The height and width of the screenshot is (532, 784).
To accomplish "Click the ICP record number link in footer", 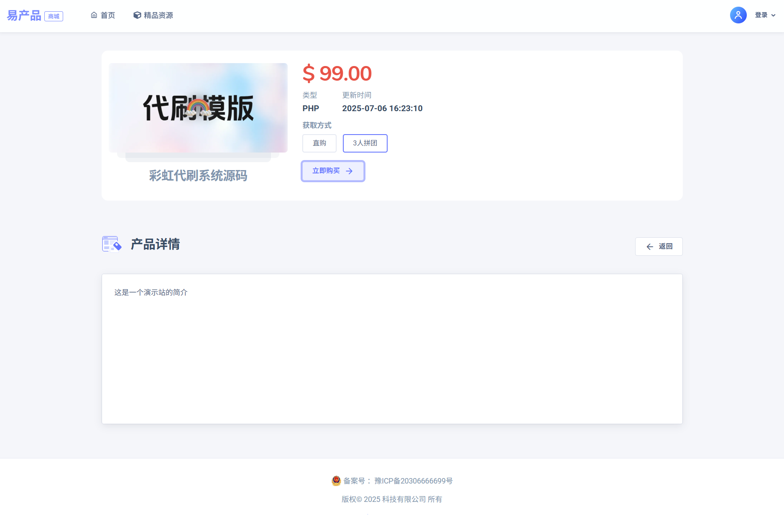I will pyautogui.click(x=413, y=481).
